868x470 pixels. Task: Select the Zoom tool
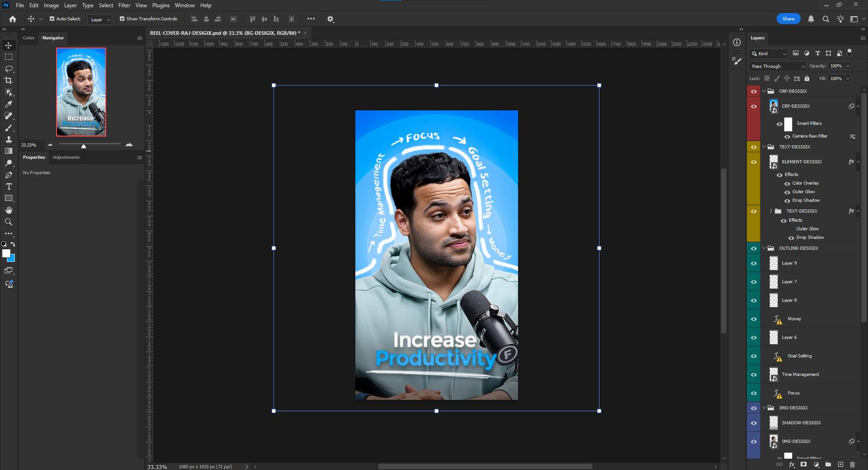9,222
